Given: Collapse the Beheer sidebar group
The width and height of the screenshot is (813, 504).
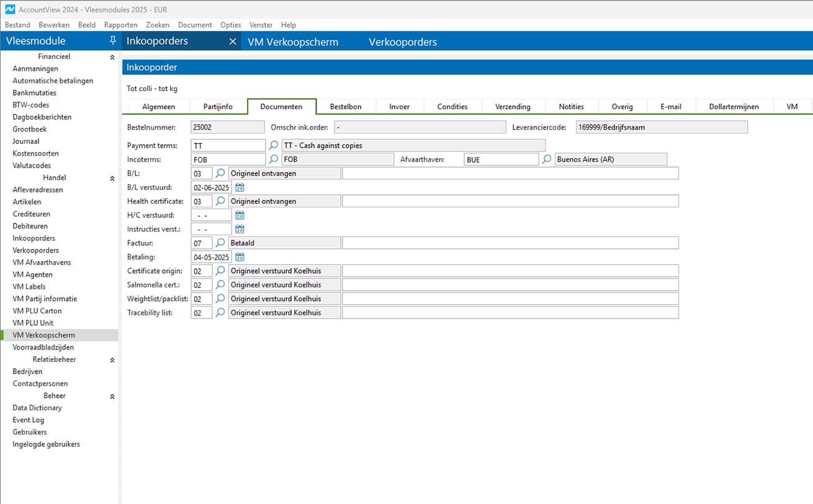Looking at the screenshot, I should point(112,396).
